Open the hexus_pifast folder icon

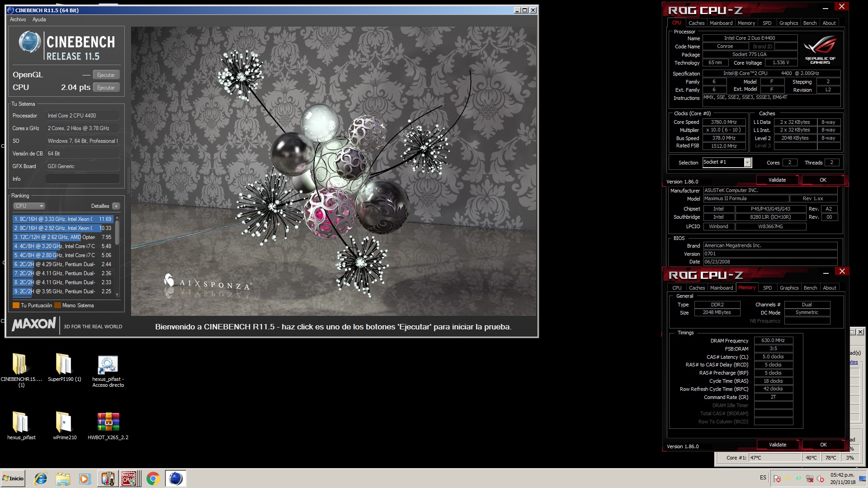pyautogui.click(x=21, y=426)
